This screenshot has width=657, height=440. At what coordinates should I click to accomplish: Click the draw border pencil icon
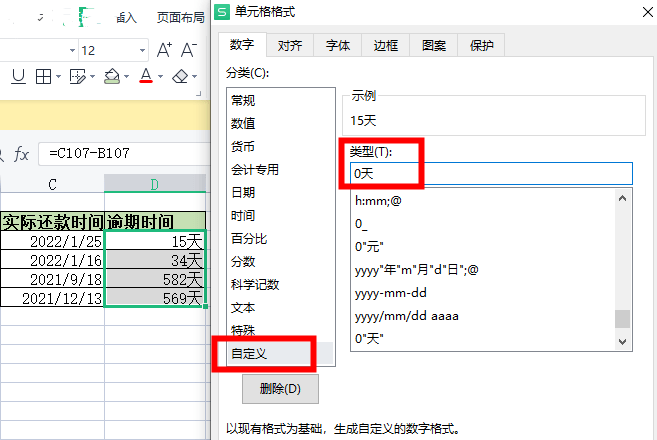[77, 76]
